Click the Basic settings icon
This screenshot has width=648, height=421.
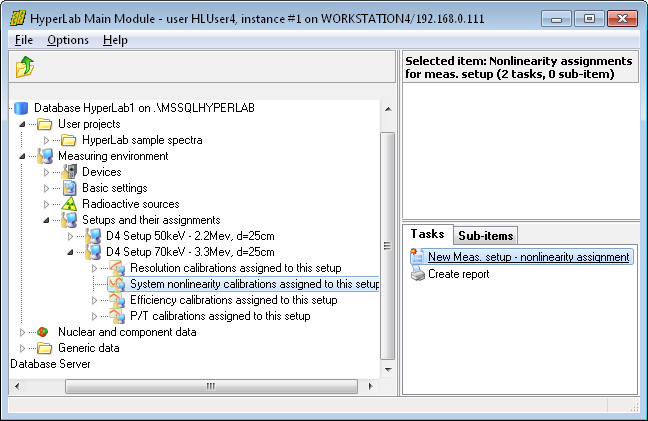click(69, 188)
